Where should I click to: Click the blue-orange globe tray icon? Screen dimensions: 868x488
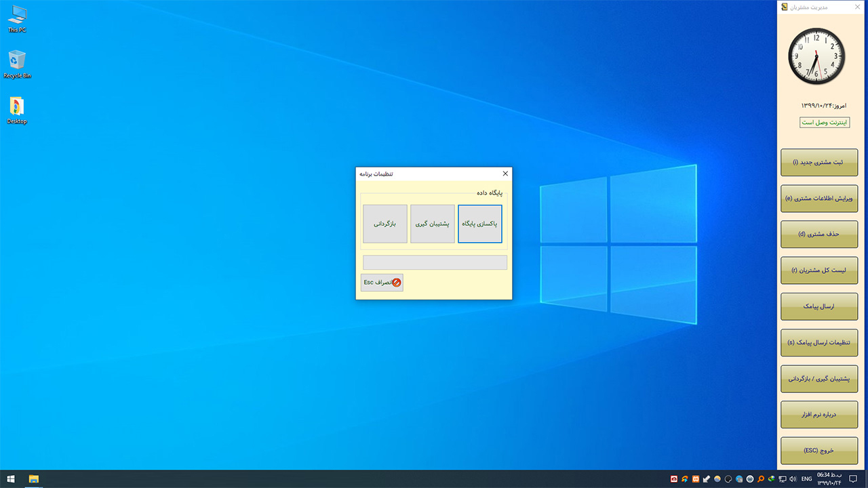click(x=717, y=479)
